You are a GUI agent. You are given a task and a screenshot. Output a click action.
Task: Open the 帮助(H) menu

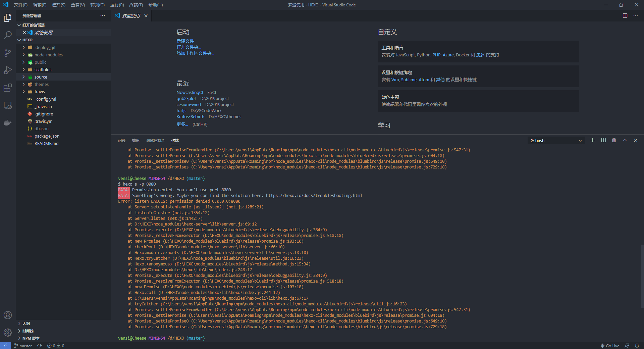tap(155, 5)
